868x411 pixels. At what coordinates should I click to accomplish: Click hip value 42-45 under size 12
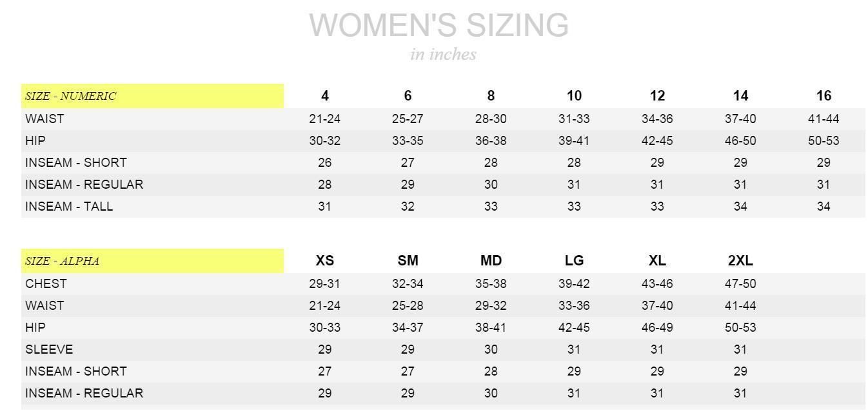657,141
